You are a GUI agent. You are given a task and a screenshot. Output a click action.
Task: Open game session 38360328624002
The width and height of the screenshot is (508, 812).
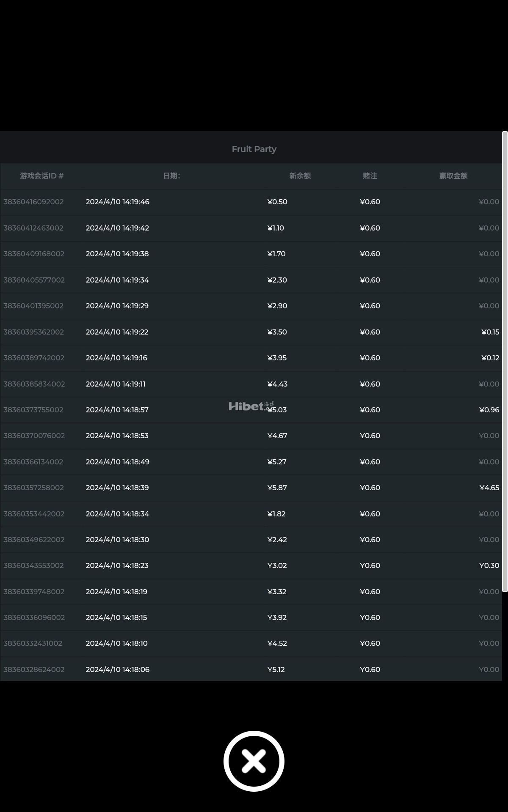34,669
